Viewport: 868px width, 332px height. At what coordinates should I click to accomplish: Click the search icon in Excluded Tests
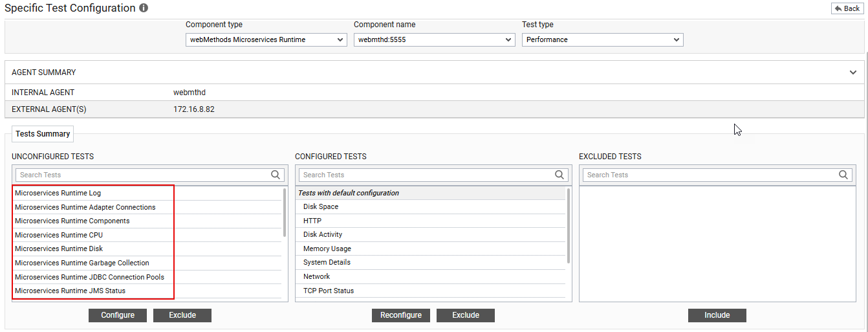coord(843,175)
